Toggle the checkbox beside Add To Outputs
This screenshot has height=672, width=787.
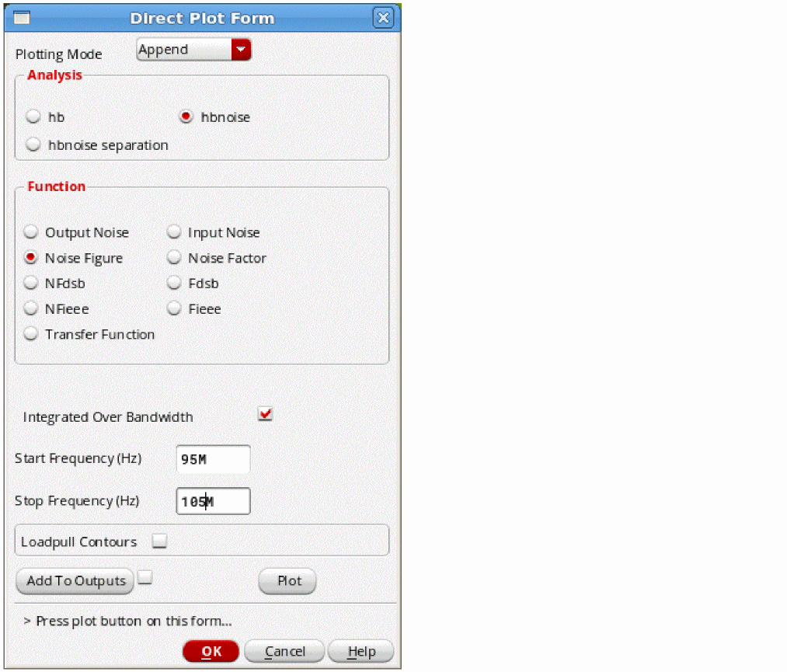(x=145, y=578)
